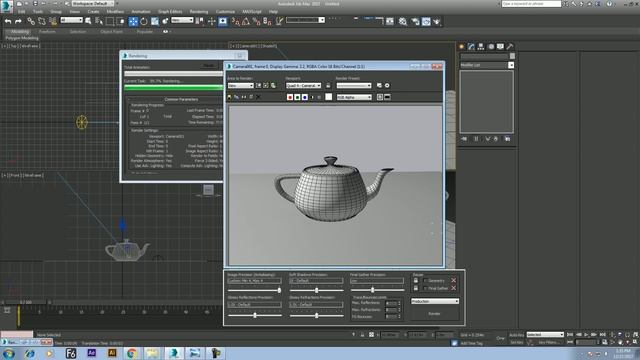
Task: Click the Redo arrow in main toolbar
Action: 18,21
